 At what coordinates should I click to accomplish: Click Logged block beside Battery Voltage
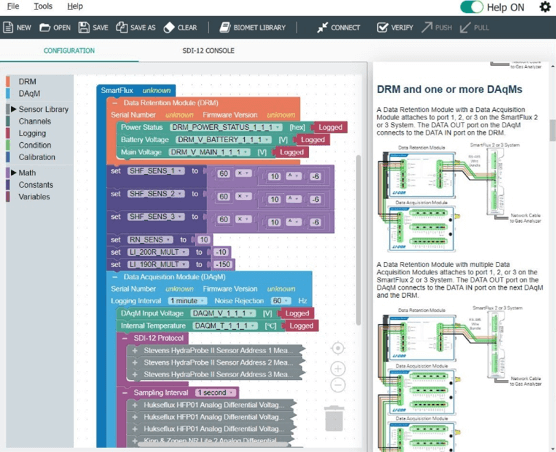coord(312,140)
